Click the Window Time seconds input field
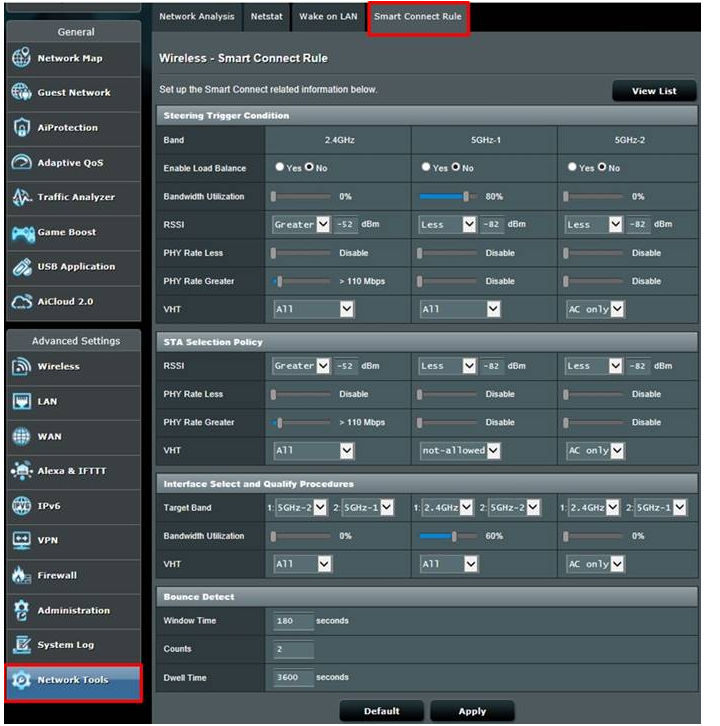This screenshot has height=726, width=720. click(294, 621)
